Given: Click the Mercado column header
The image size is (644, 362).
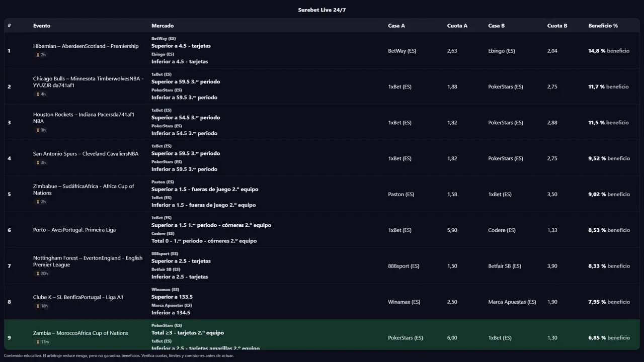Looking at the screenshot, I should click(163, 26).
